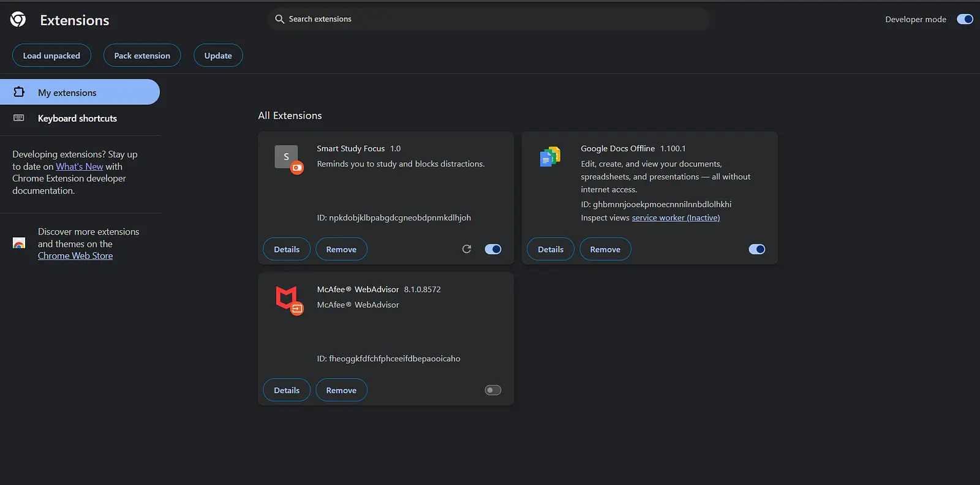Click the Pack extension button
The width and height of the screenshot is (980, 485).
point(142,56)
